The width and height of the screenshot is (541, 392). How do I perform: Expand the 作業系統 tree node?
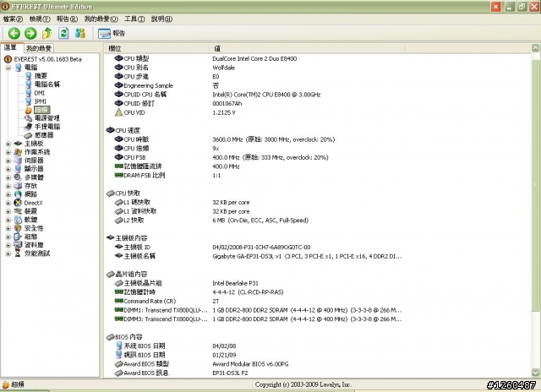8,152
